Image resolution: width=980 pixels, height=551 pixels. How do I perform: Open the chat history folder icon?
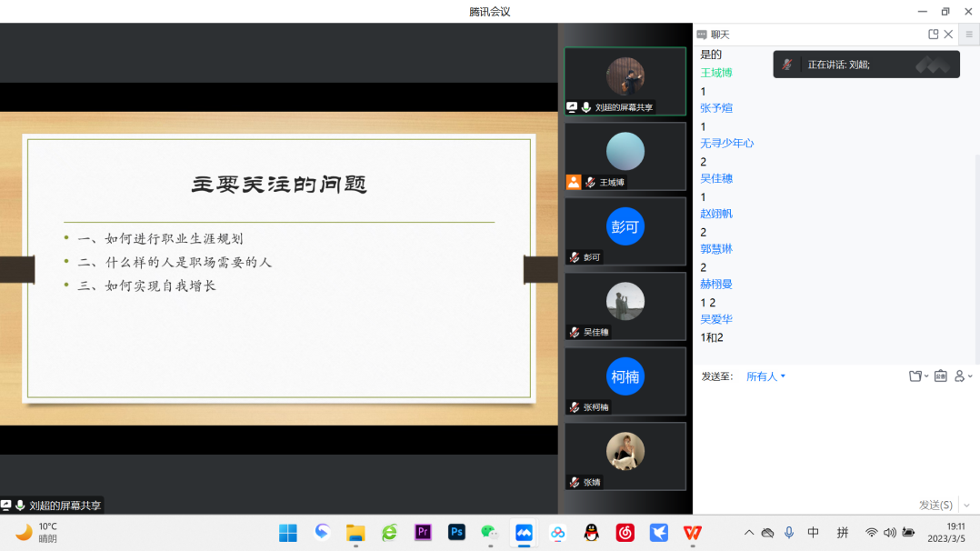(x=915, y=376)
